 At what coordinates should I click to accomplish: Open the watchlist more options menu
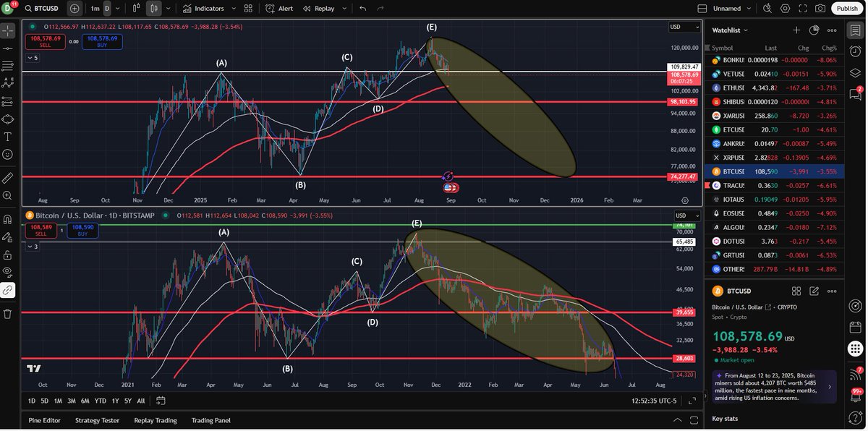coord(832,30)
